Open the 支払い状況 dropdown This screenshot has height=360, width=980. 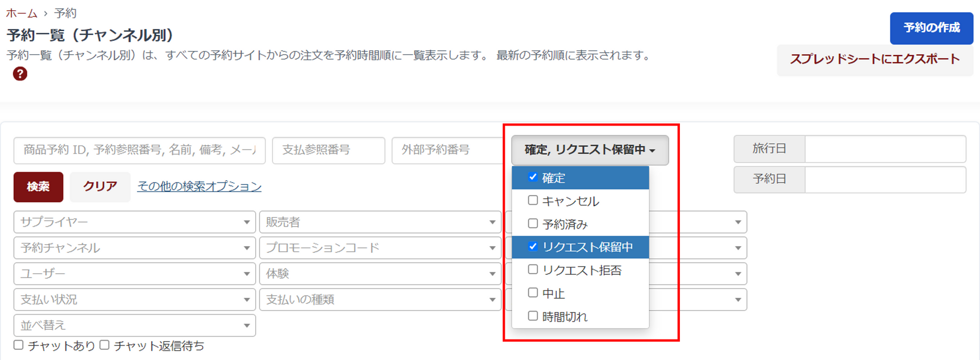(x=134, y=300)
